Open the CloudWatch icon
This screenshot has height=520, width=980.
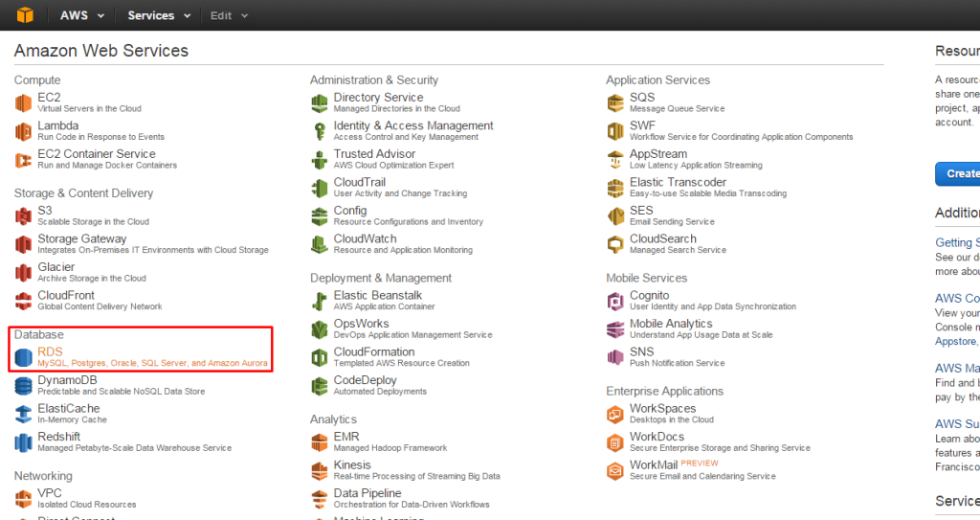tap(320, 244)
